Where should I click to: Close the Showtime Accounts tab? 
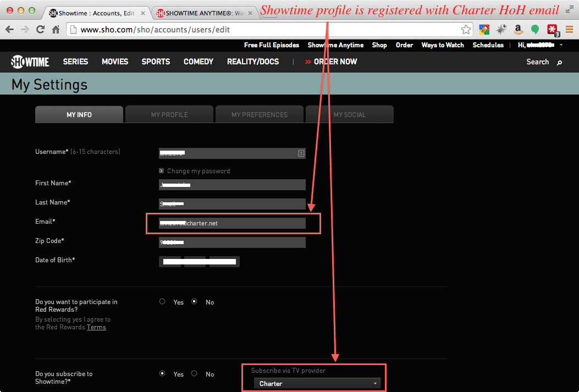[x=143, y=13]
